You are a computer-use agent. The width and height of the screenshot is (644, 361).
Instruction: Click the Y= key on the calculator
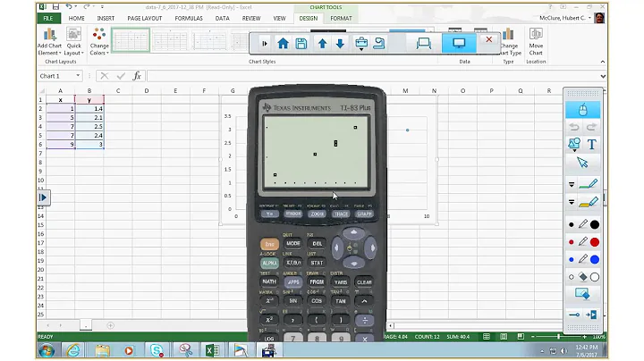(269, 214)
